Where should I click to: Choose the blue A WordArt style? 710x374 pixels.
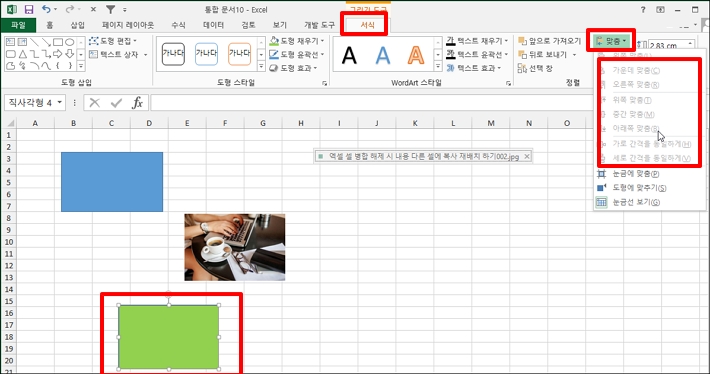pos(383,55)
